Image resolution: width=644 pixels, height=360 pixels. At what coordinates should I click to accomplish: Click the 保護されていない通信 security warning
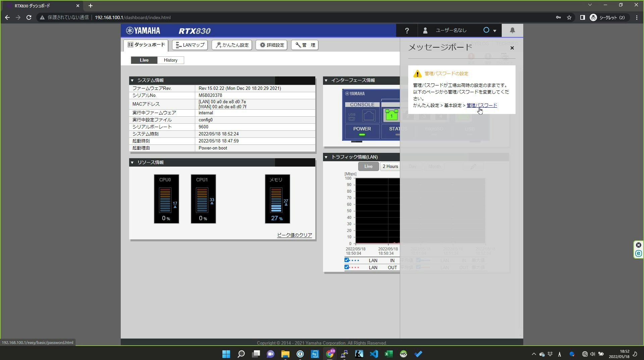[x=64, y=17]
